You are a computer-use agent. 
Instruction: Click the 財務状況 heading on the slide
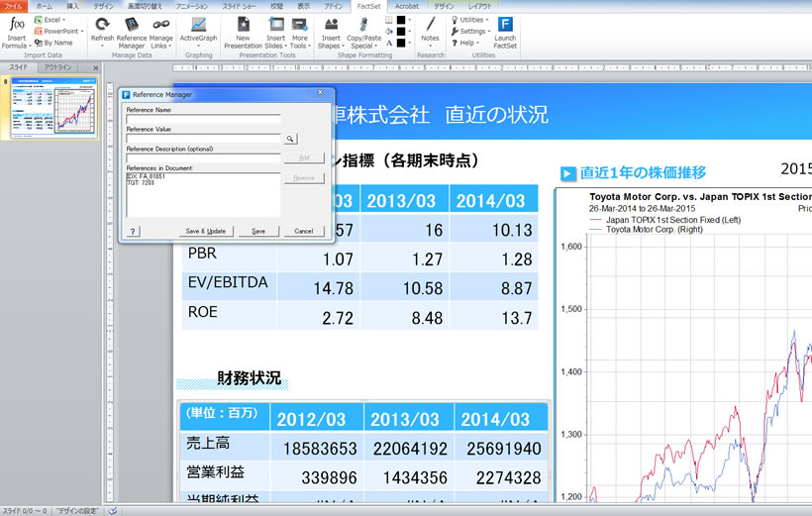(x=250, y=378)
